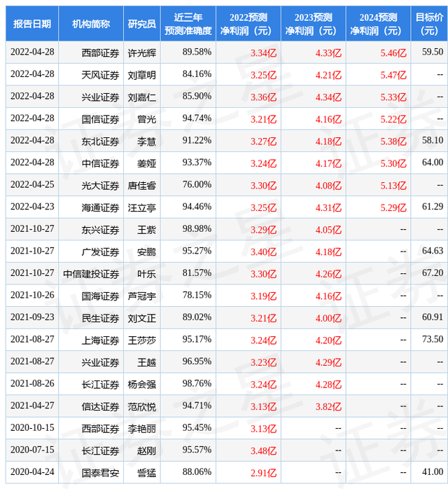Click 2024 profit forecast 5.33亿

click(393, 97)
